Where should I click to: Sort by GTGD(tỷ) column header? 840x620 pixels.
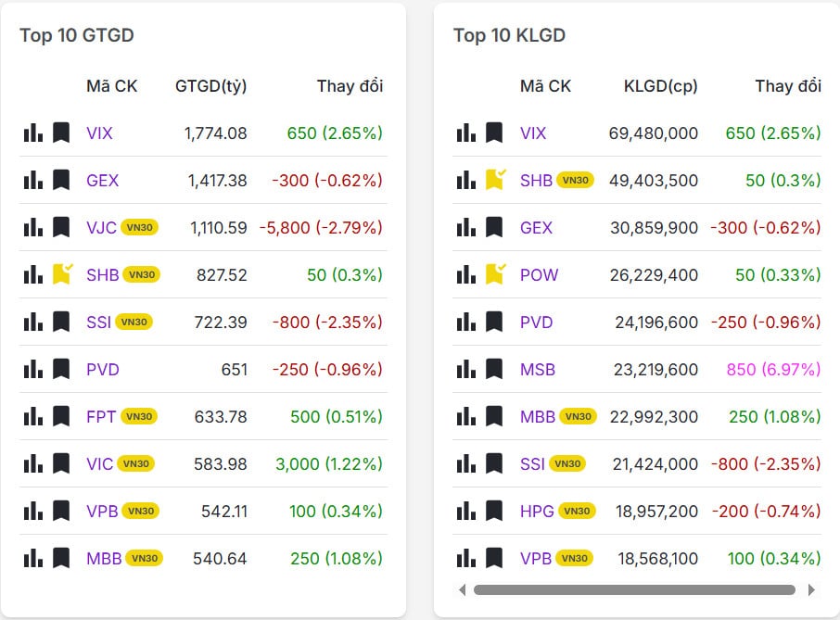coord(210,86)
